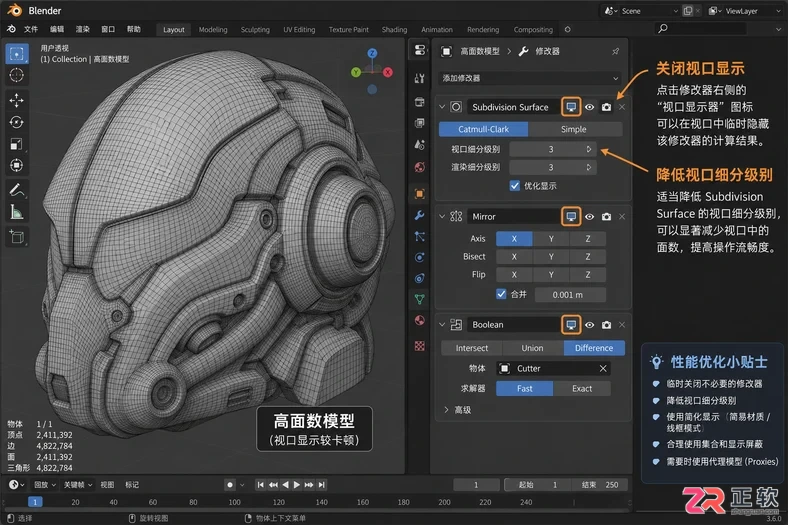Select the Simple subdivision type

(x=575, y=129)
